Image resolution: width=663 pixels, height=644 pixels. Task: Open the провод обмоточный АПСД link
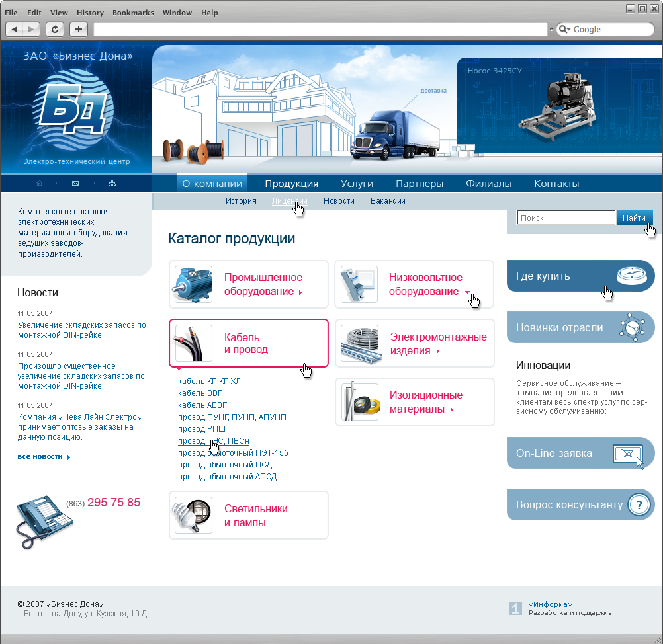click(228, 476)
